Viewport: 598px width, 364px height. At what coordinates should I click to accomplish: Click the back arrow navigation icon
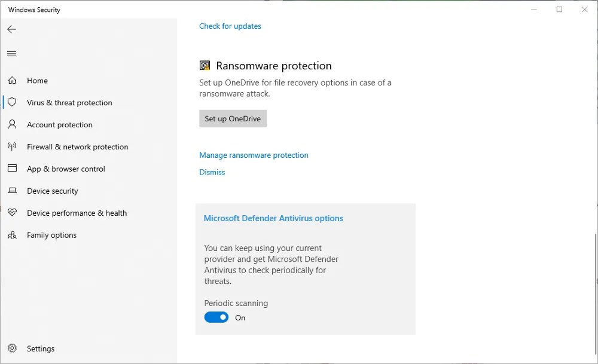click(11, 29)
